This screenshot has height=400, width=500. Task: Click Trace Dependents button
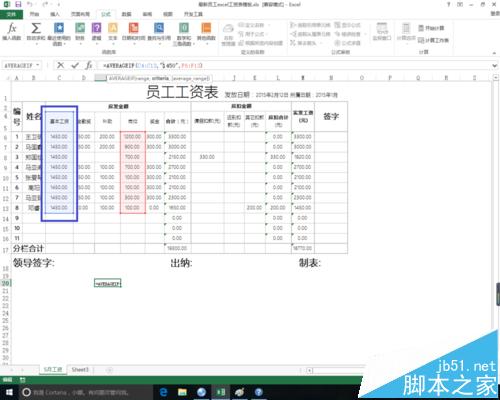pyautogui.click(x=310, y=34)
